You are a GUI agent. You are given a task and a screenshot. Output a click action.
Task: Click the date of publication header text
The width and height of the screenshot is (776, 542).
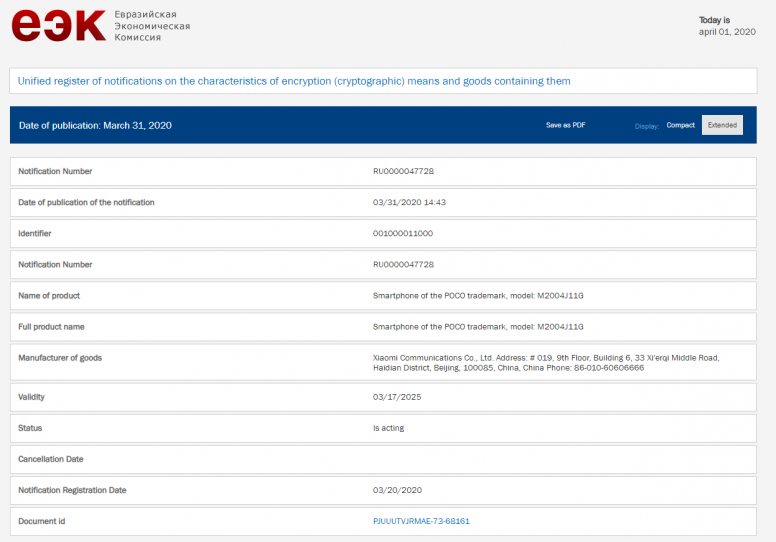coord(95,126)
